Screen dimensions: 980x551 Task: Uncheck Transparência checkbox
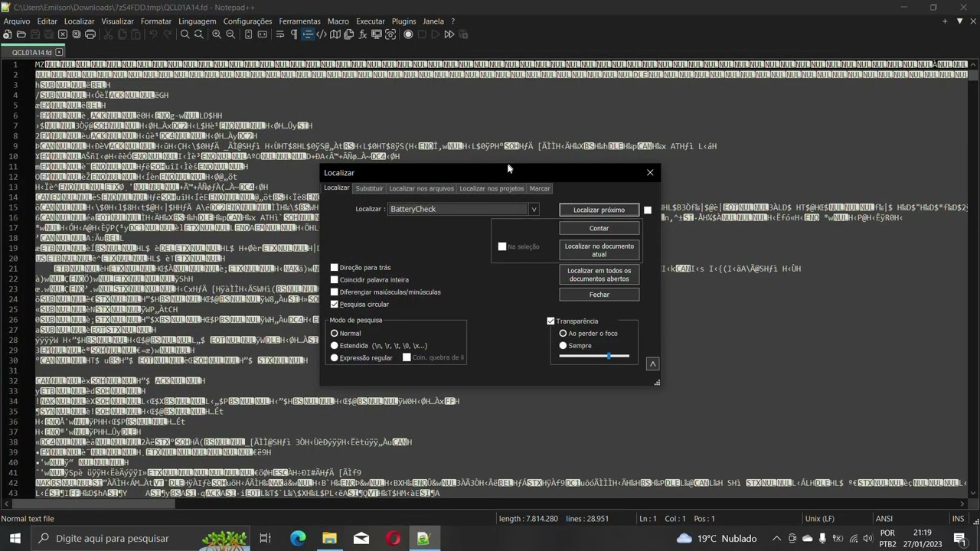(x=550, y=321)
